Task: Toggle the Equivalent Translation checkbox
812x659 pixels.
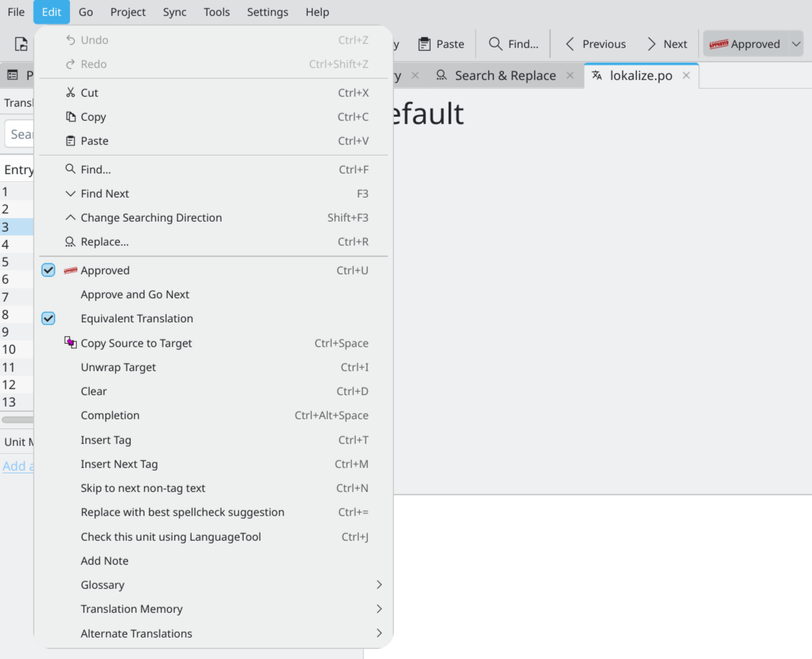Action: coord(49,318)
